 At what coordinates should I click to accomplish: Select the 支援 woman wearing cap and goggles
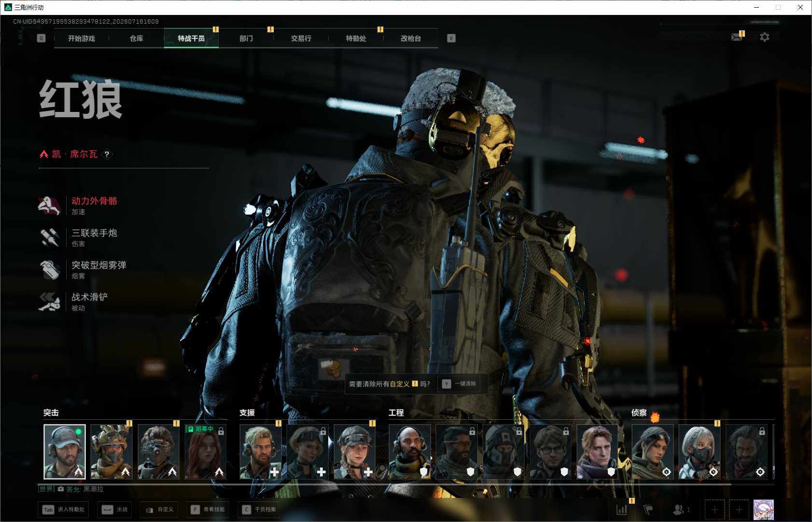coord(354,452)
